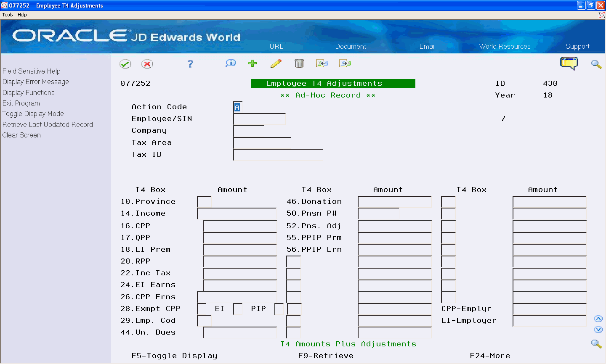Click the CPP-Emplyr amount field
606x364 pixels.
(x=550, y=309)
